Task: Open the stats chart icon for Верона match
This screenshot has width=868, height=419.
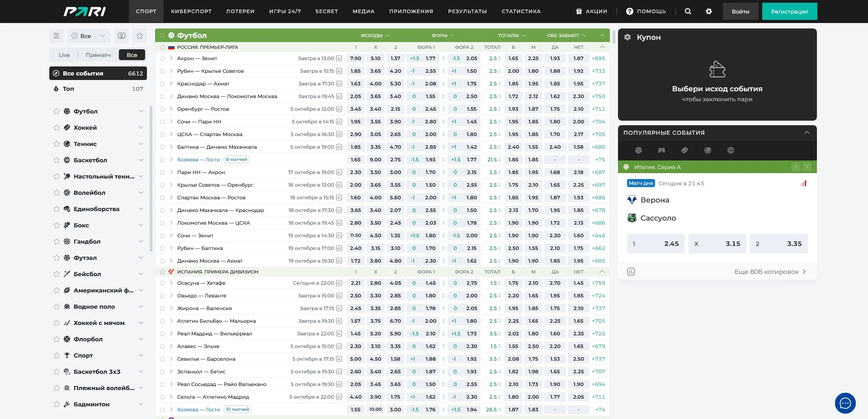Action: pyautogui.click(x=803, y=184)
